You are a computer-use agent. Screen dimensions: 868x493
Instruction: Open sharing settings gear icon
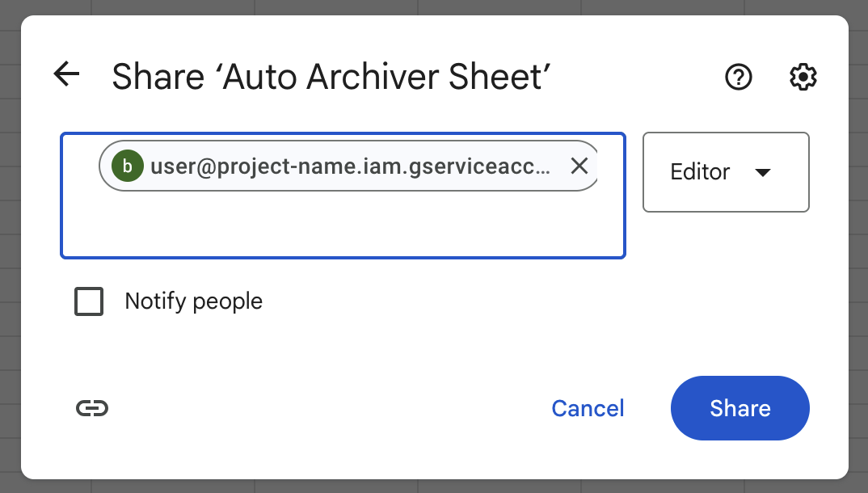click(x=803, y=77)
